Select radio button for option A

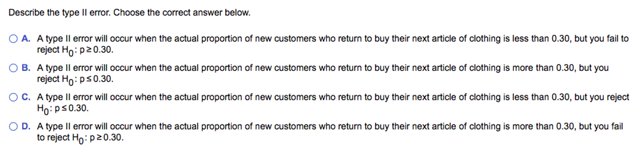coord(13,39)
